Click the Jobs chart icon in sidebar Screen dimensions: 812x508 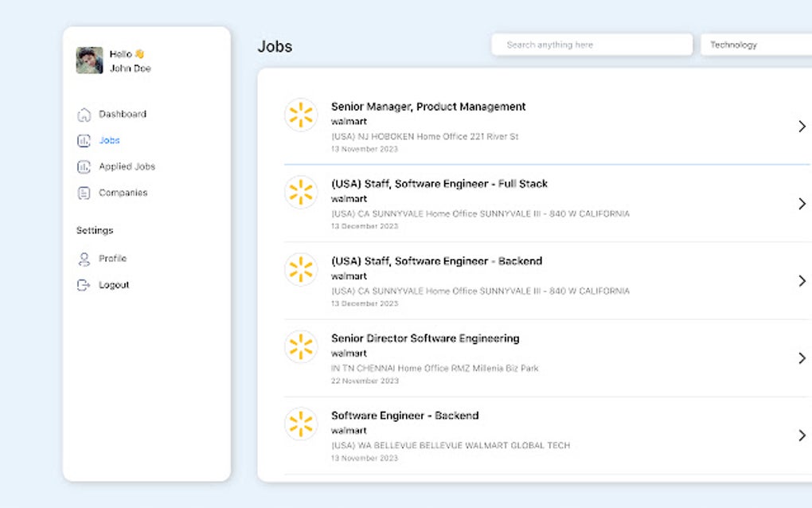pos(84,141)
